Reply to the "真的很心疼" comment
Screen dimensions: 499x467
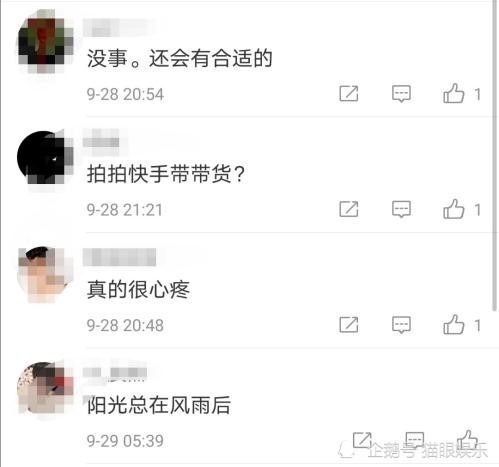coord(401,325)
